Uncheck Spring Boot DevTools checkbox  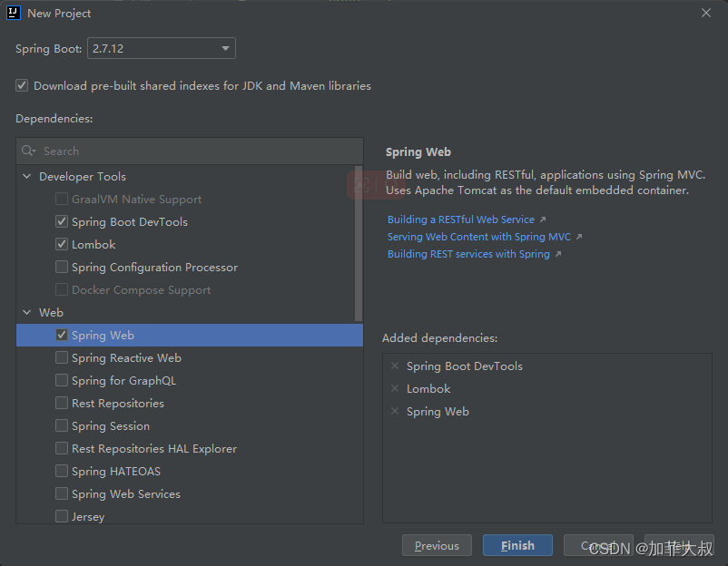click(x=62, y=221)
